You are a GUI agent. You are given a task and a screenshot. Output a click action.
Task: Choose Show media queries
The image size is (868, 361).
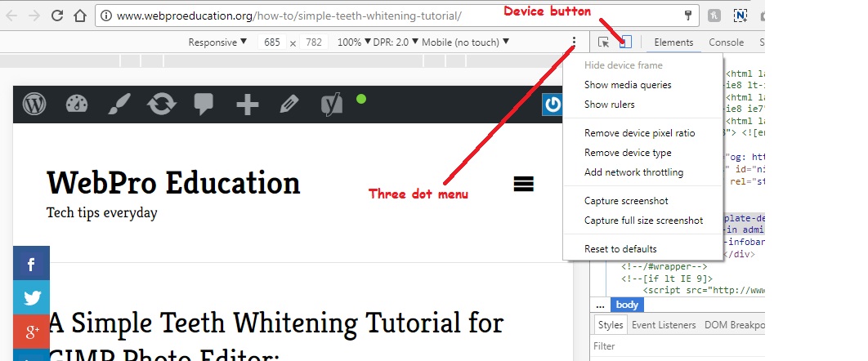(642, 85)
